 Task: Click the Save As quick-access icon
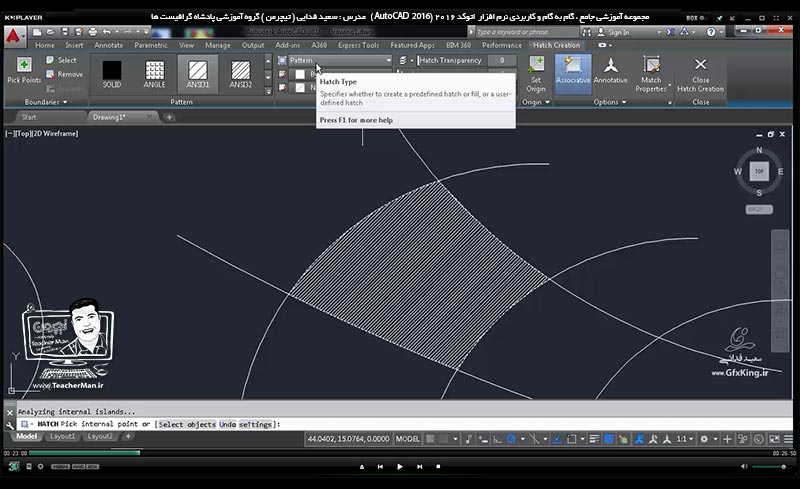pos(79,32)
